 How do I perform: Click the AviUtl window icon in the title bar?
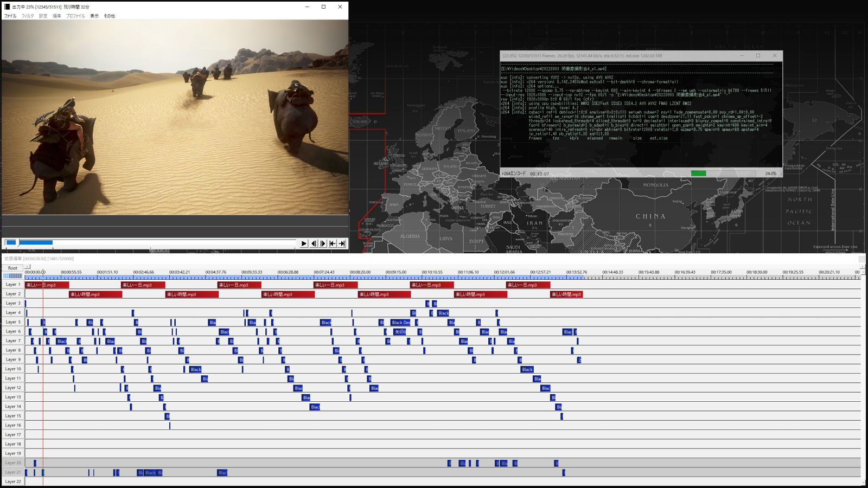tap(7, 7)
